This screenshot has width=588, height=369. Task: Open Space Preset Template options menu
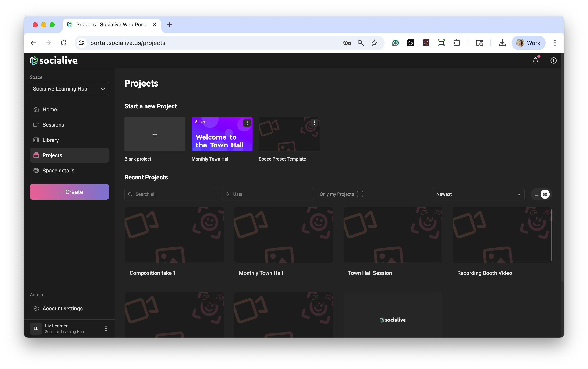coord(314,123)
